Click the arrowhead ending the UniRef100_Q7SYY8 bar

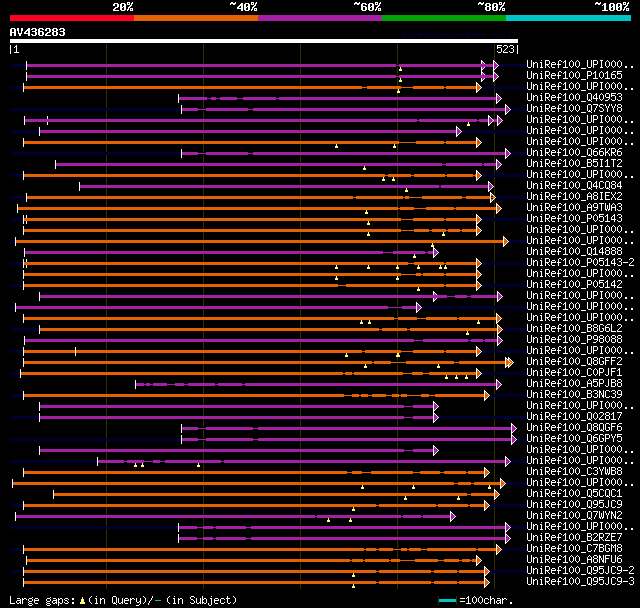508,109
